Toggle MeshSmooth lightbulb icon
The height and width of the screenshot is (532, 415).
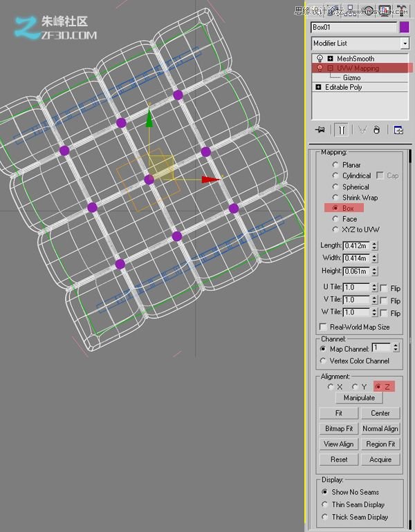pos(320,58)
